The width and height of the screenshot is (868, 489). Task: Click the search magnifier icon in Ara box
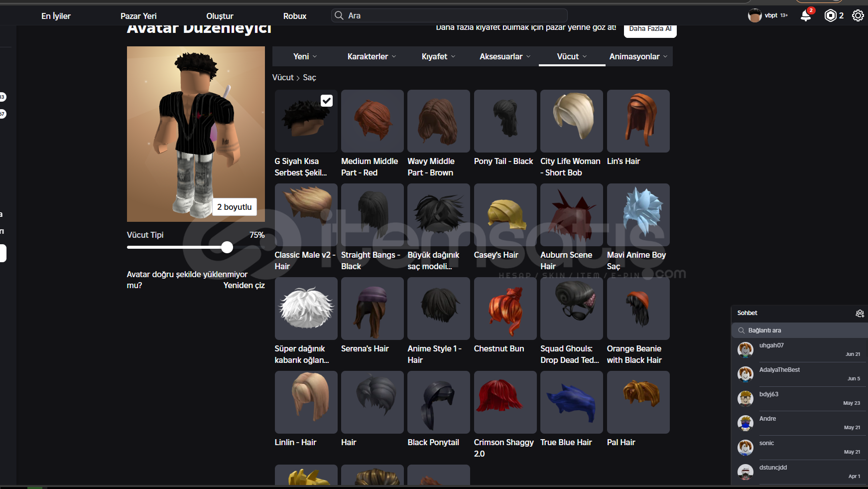tap(339, 15)
